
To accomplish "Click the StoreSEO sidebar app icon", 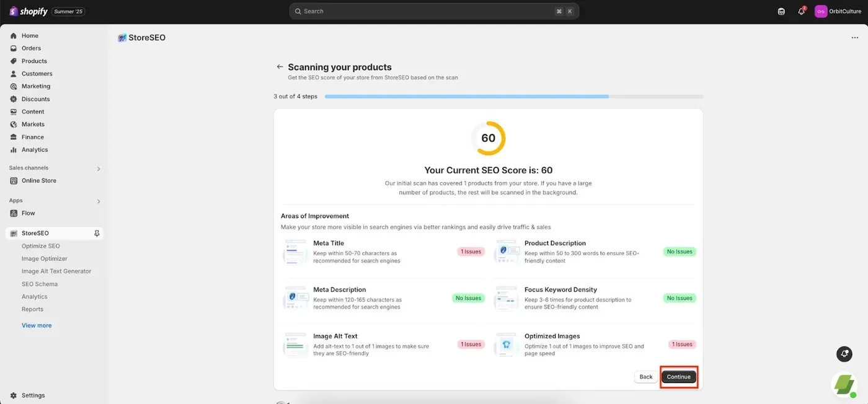I will click(14, 234).
